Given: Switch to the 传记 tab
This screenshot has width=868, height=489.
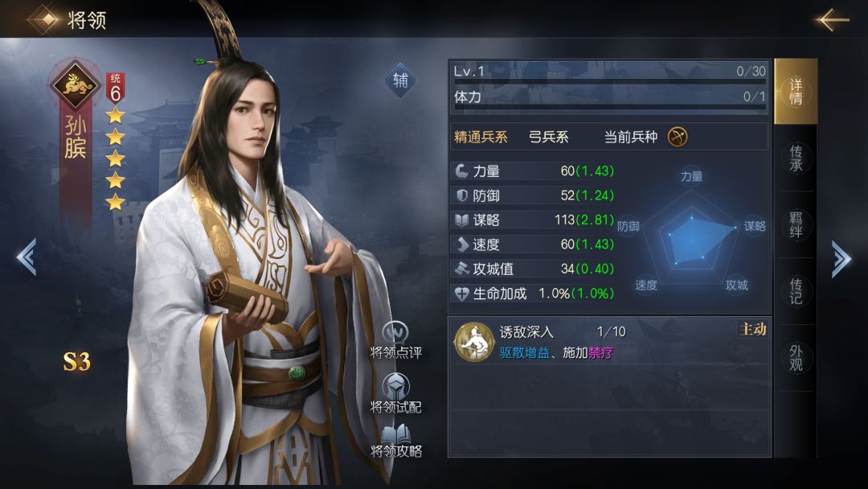Looking at the screenshot, I should click(796, 291).
